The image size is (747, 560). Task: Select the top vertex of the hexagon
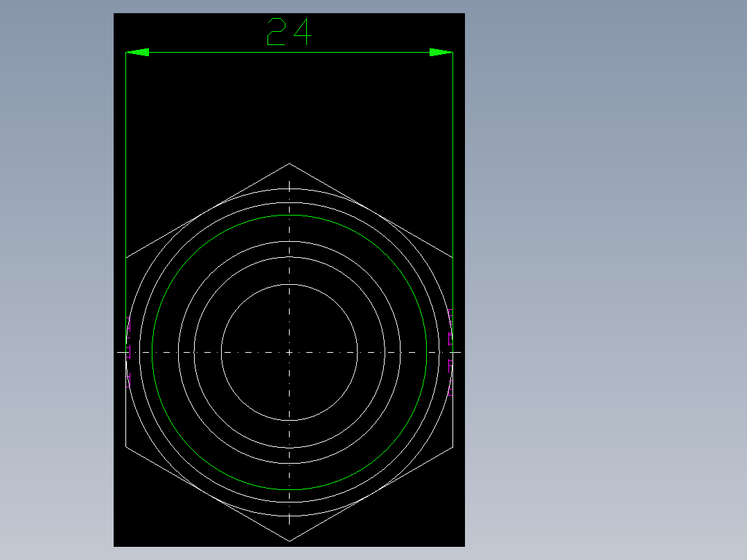pyautogui.click(x=289, y=164)
